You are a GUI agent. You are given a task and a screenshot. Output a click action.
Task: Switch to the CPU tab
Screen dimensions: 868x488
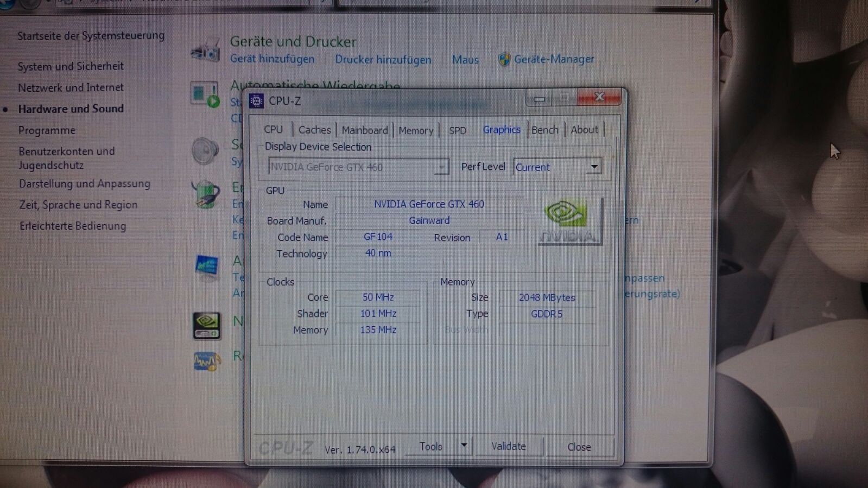(x=273, y=130)
